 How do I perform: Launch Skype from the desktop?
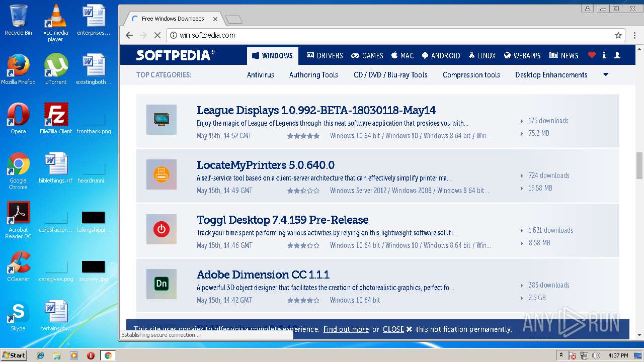tap(18, 315)
